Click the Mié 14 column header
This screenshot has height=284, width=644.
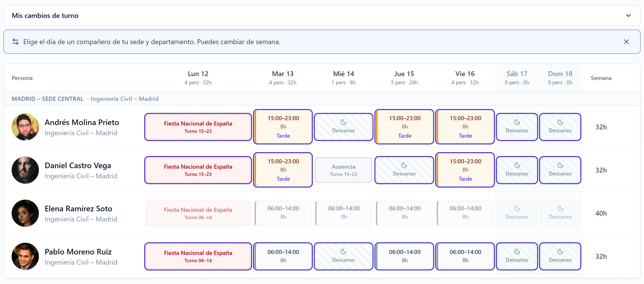click(x=344, y=78)
